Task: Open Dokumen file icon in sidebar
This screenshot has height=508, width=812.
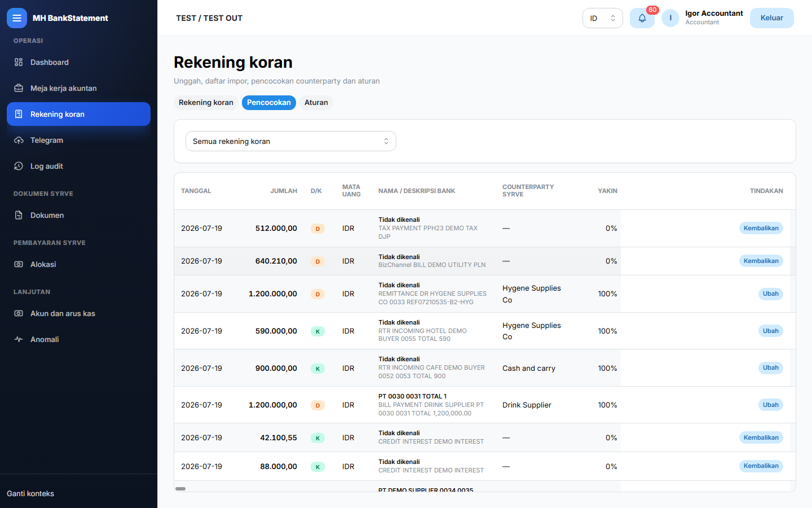Action: point(19,215)
